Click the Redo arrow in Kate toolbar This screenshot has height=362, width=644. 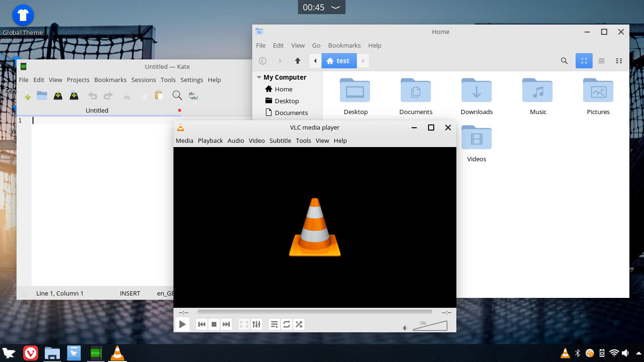coord(108,96)
